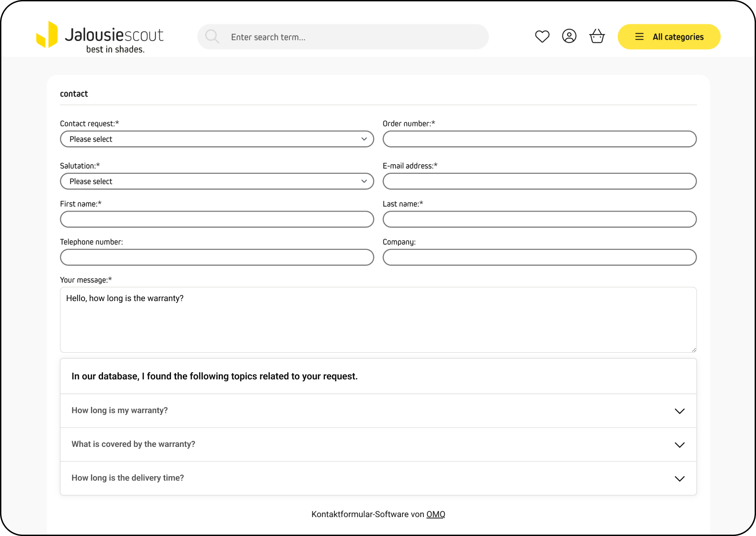Open the All categories menu
This screenshot has height=536, width=756.
tap(669, 37)
